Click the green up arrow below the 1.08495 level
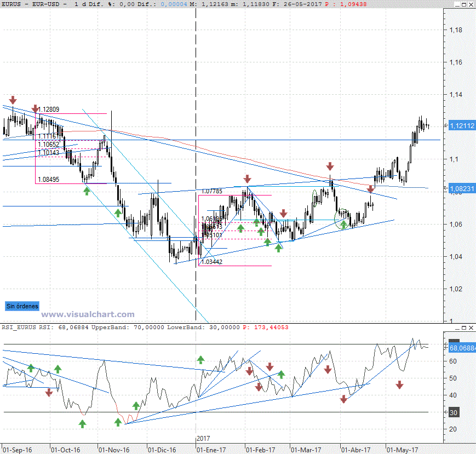The height and width of the screenshot is (454, 476). click(87, 190)
